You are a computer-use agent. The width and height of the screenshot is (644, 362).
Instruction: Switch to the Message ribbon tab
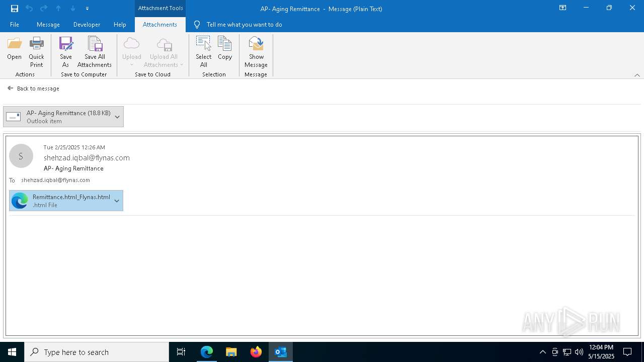click(48, 25)
